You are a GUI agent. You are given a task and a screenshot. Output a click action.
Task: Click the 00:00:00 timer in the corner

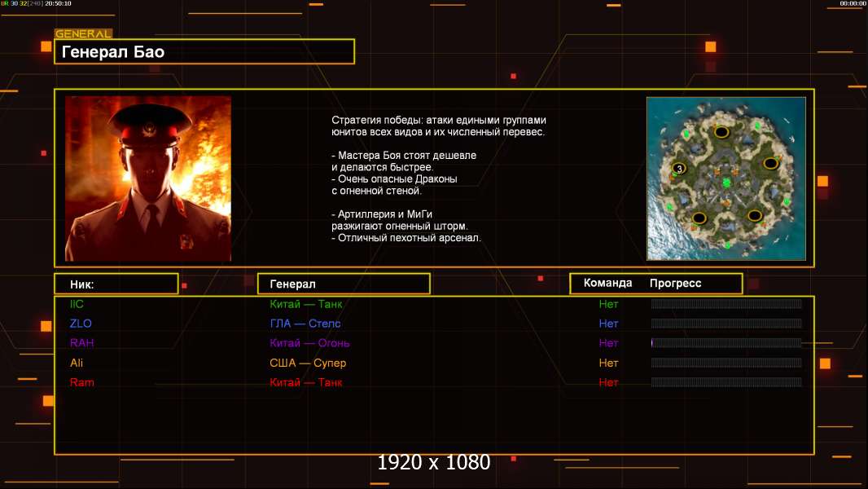click(853, 4)
